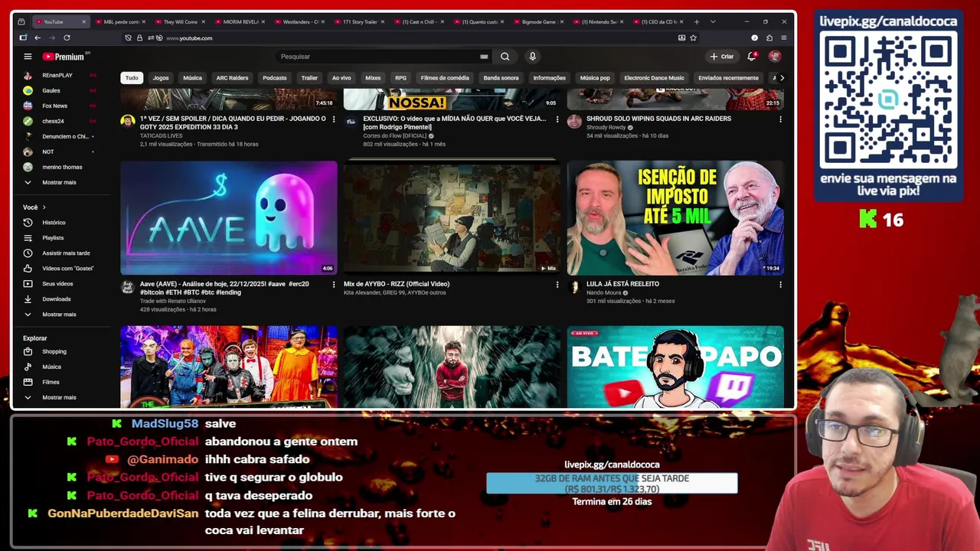Viewport: 980px width, 551px height.
Task: Reload the page with the browser refresh icon
Action: pyautogui.click(x=67, y=37)
